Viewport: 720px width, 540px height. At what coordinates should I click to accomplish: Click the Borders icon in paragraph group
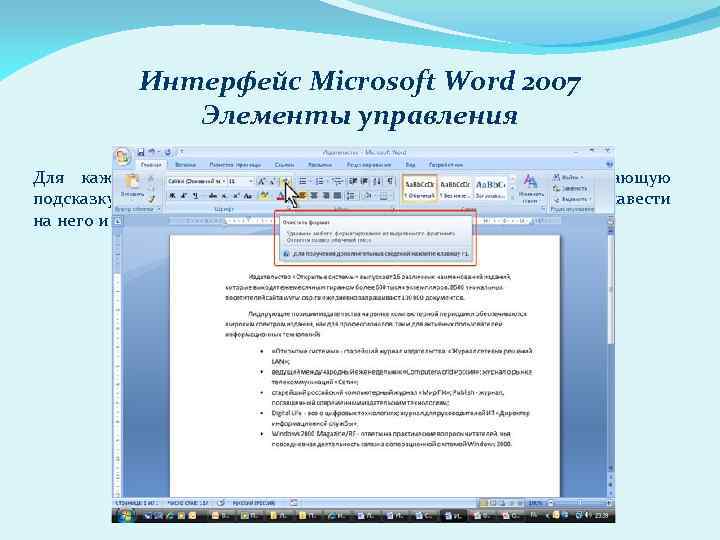tap(384, 196)
